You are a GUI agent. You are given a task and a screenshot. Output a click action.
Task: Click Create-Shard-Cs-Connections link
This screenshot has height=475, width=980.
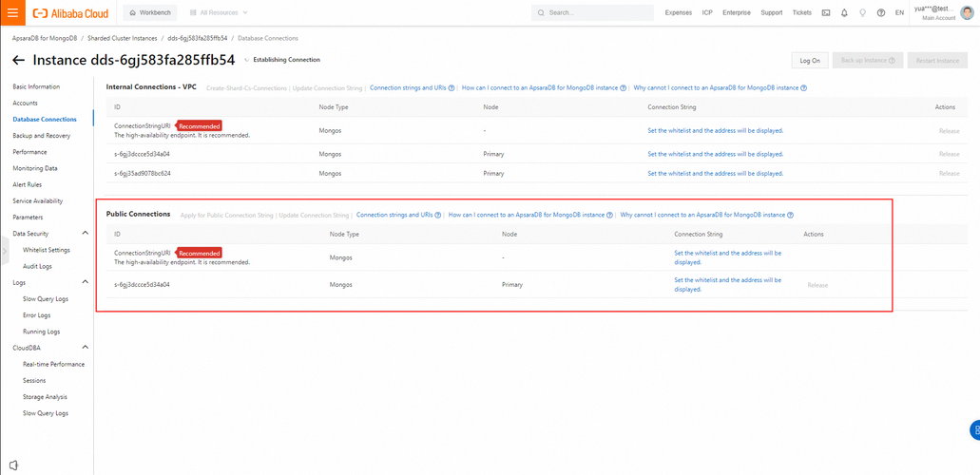pyautogui.click(x=247, y=88)
